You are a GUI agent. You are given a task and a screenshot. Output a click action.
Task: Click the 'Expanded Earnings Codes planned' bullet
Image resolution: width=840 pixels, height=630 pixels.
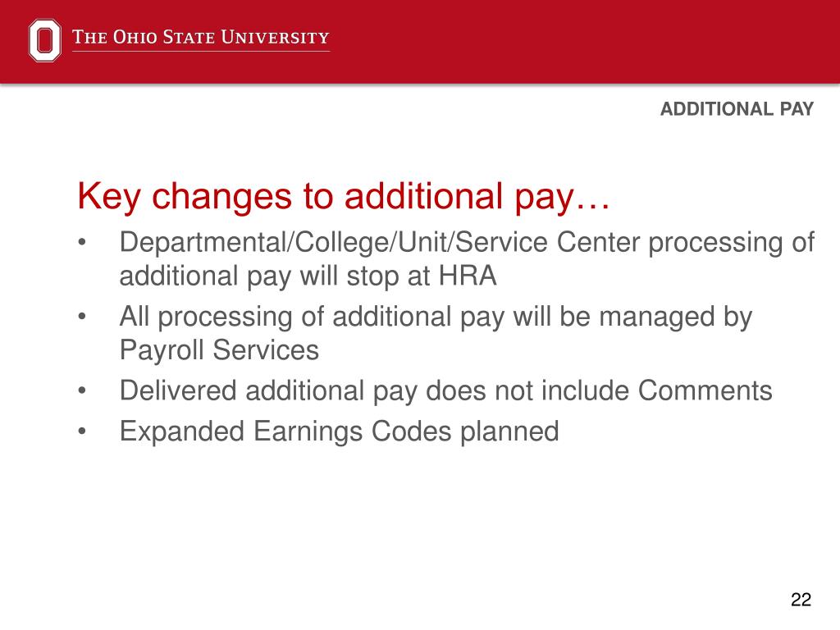coord(339,431)
